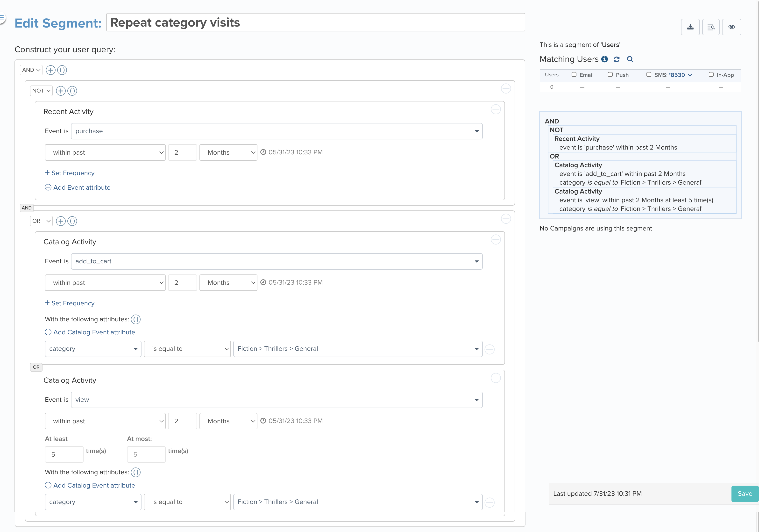Click the Matching Users search magnifier
This screenshot has height=532, width=759.
(x=630, y=59)
